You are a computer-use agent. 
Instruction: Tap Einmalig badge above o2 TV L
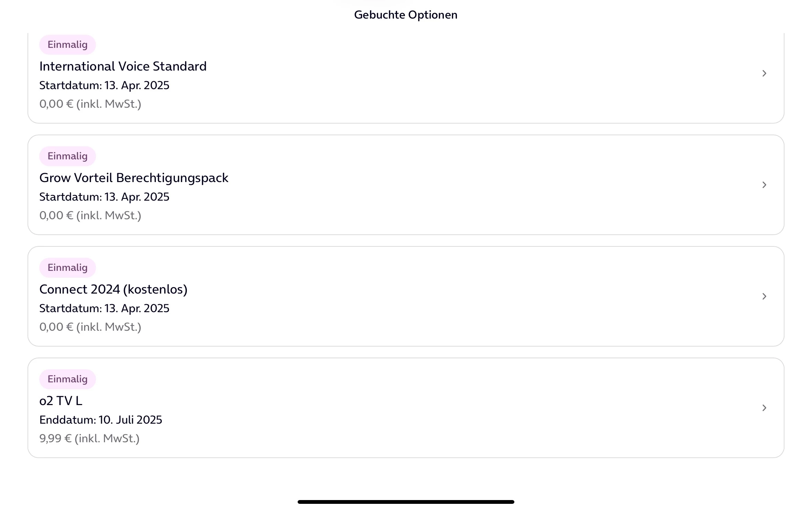(67, 379)
